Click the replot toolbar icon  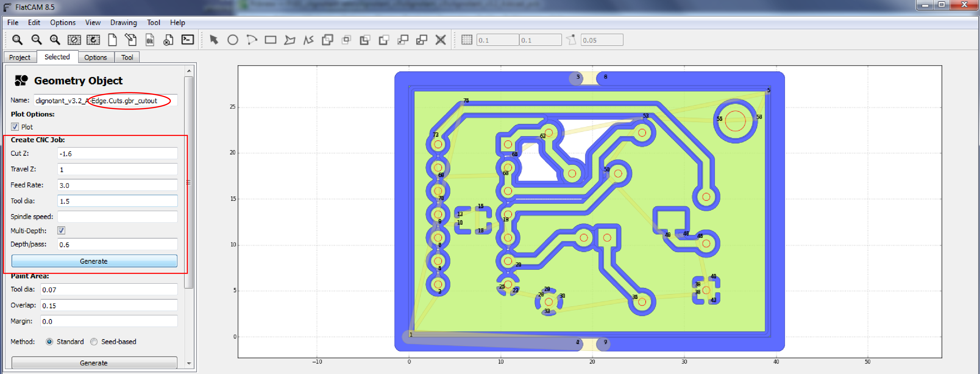coord(93,40)
